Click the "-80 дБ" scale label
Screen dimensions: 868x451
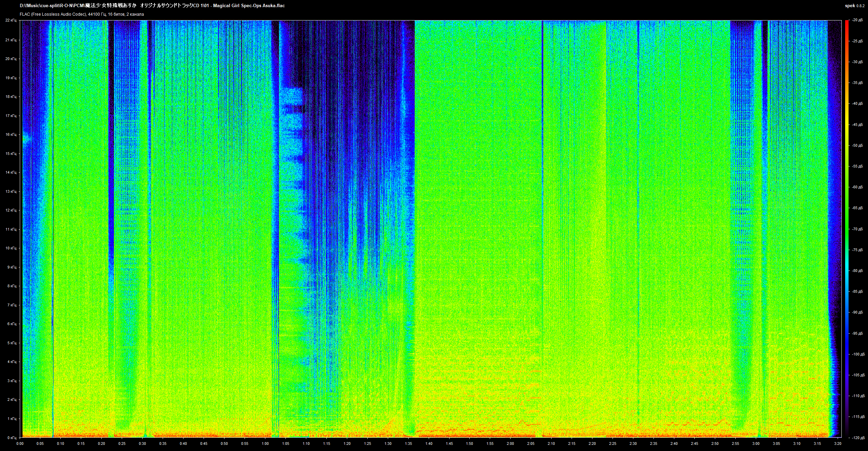pyautogui.click(x=857, y=271)
